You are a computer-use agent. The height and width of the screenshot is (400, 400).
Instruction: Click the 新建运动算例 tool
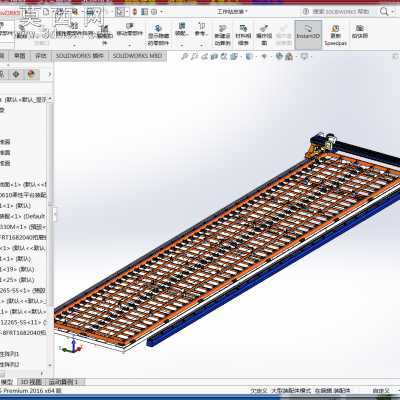pyautogui.click(x=222, y=35)
